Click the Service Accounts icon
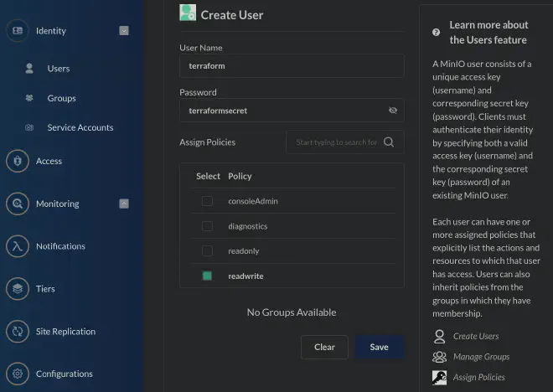Image resolution: width=553 pixels, height=392 pixels. pos(29,127)
